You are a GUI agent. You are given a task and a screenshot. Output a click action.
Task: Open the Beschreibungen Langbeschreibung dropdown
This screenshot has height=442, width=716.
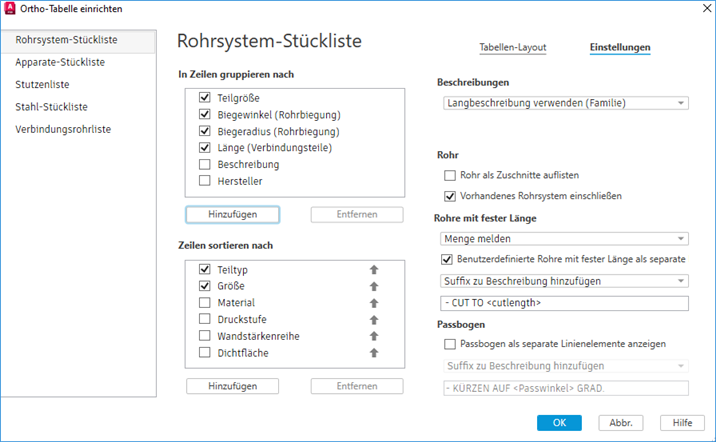[x=564, y=102]
